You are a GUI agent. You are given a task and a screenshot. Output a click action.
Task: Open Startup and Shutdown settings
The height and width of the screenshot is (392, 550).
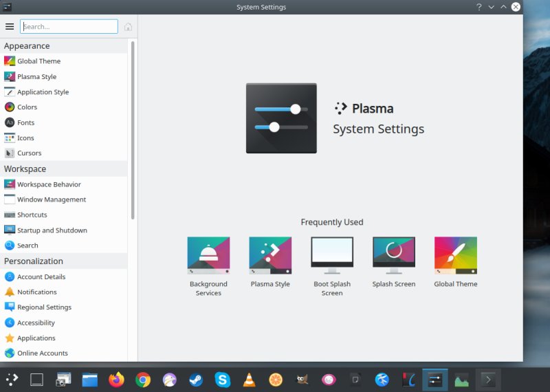coord(52,230)
